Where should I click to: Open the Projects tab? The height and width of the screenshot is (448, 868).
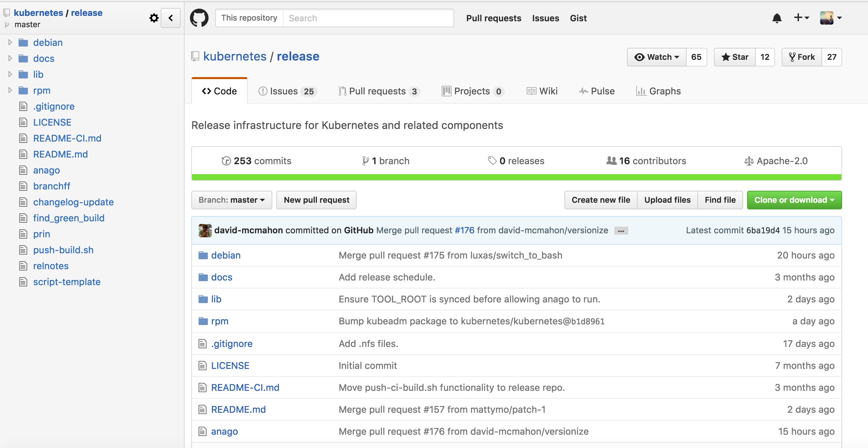click(473, 91)
